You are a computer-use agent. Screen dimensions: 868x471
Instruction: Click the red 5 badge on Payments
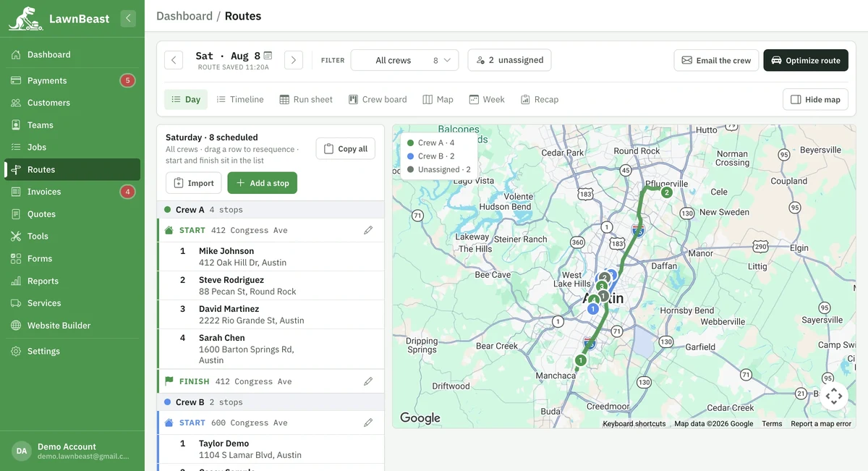(x=127, y=80)
